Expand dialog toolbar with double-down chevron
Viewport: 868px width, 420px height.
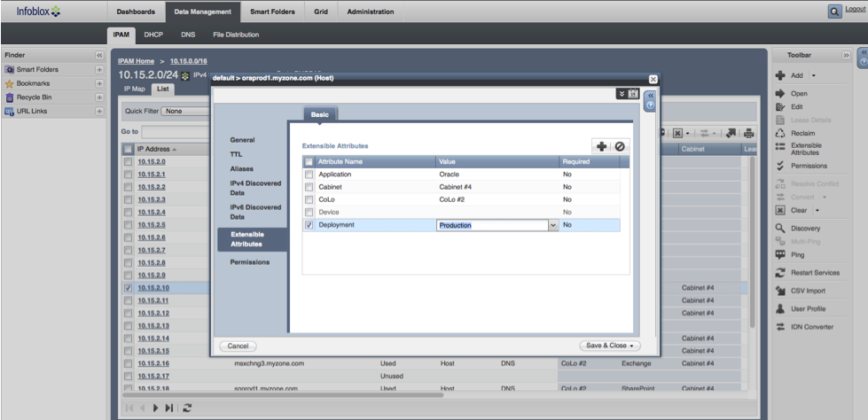click(622, 94)
